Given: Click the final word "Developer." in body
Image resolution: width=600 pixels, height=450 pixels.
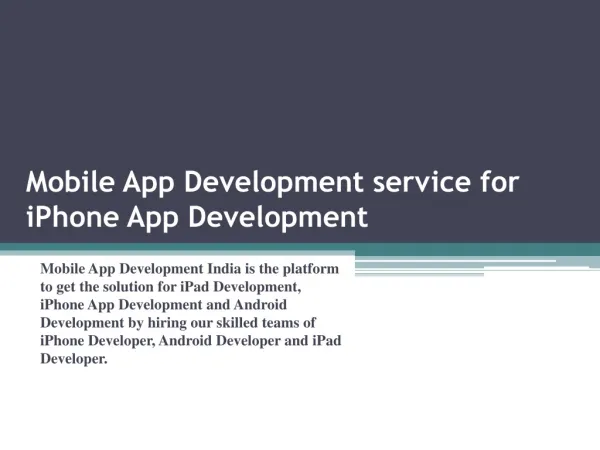Looking at the screenshot, I should pyautogui.click(x=74, y=359).
